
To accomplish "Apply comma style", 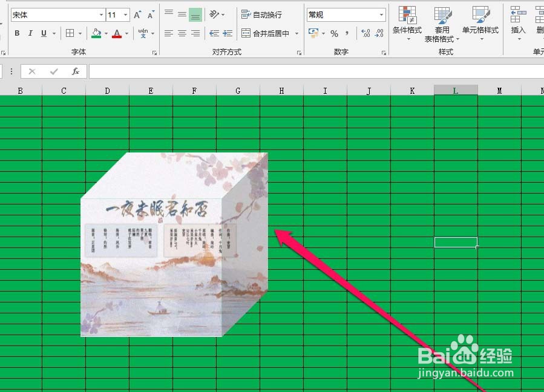I will [347, 34].
